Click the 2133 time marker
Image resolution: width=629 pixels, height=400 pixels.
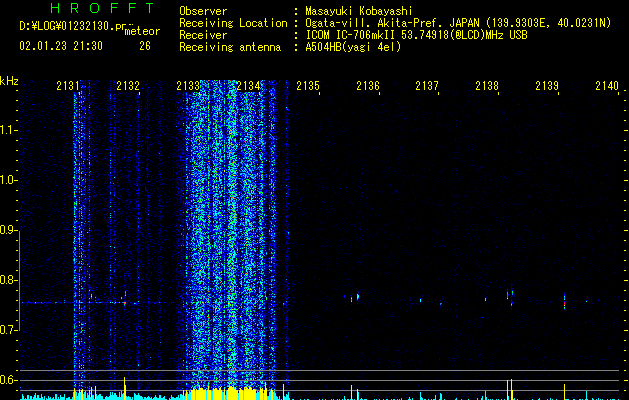(x=188, y=86)
